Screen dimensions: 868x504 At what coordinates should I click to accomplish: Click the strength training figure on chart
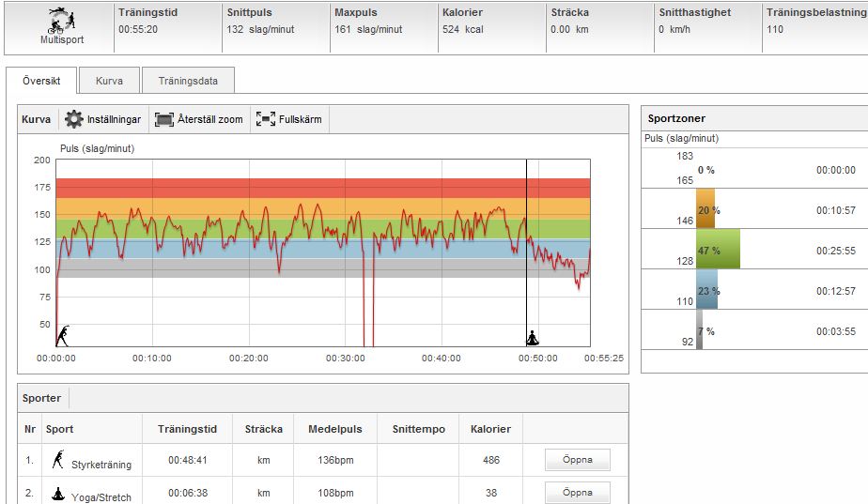(63, 335)
